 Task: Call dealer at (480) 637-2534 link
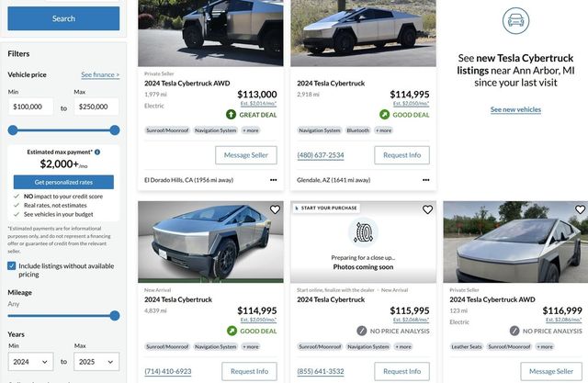tap(321, 155)
